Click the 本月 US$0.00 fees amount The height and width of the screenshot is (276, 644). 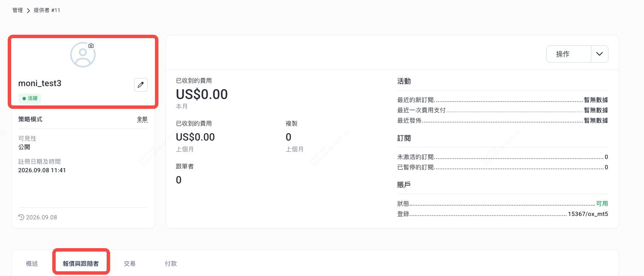pos(202,94)
